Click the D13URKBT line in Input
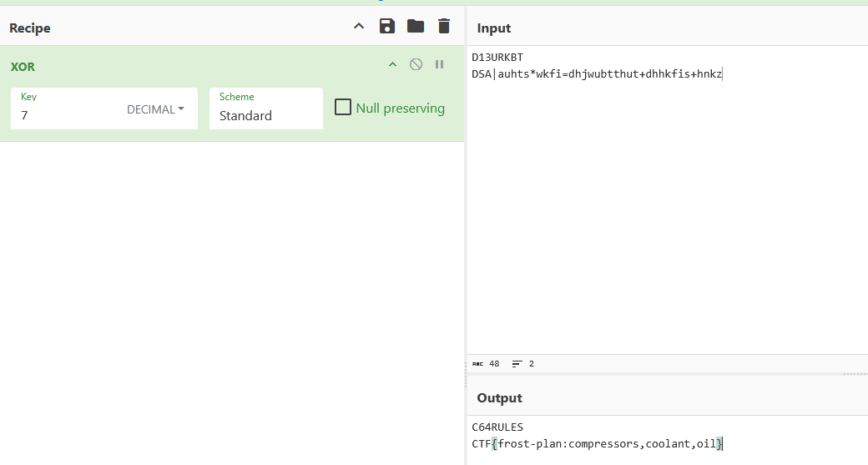 coord(497,58)
